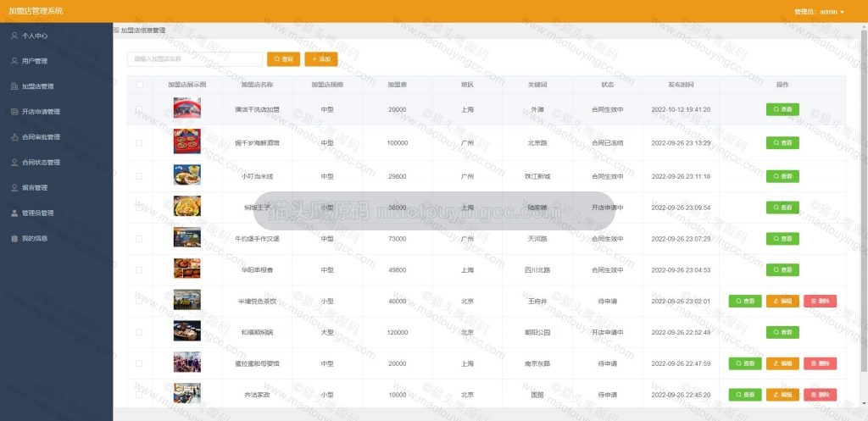868x421 pixels.
Task: Check the box for 小叮当米线
Action: 139,176
